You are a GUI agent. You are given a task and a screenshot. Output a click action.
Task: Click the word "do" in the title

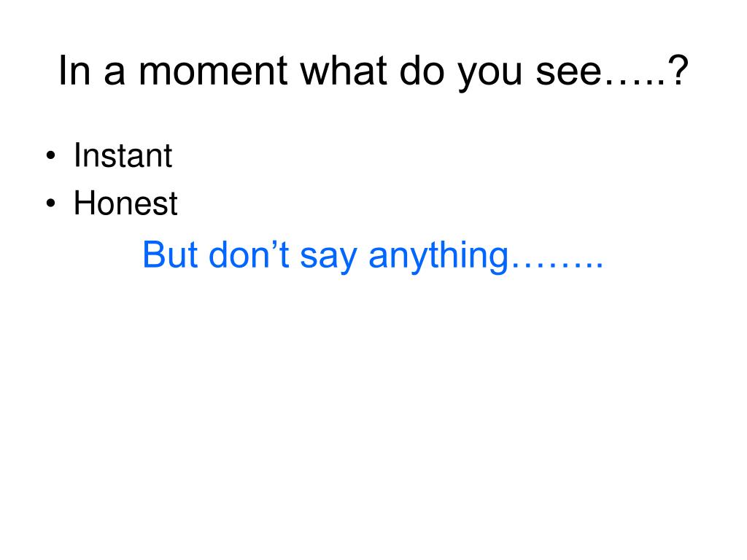422,71
